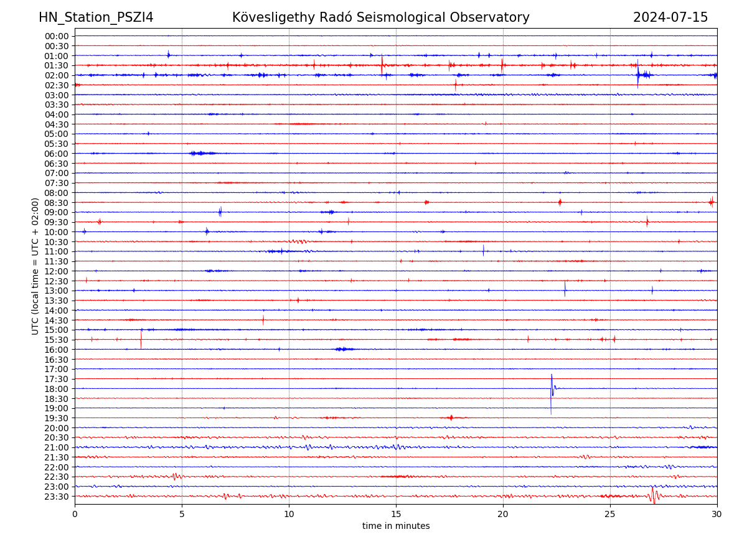Click the blue spike on the 13:00 trace

(x=565, y=289)
